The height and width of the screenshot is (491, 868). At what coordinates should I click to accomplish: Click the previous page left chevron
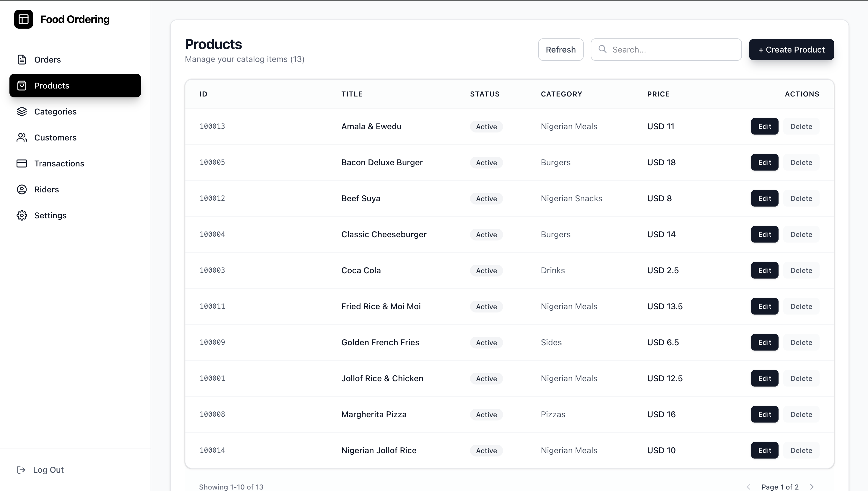point(749,487)
